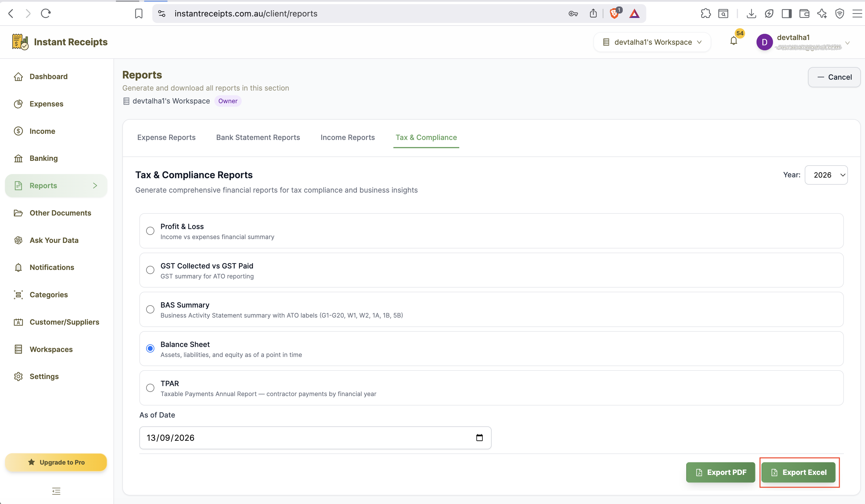Click the browser address bar URL
The height and width of the screenshot is (504, 865).
246,14
